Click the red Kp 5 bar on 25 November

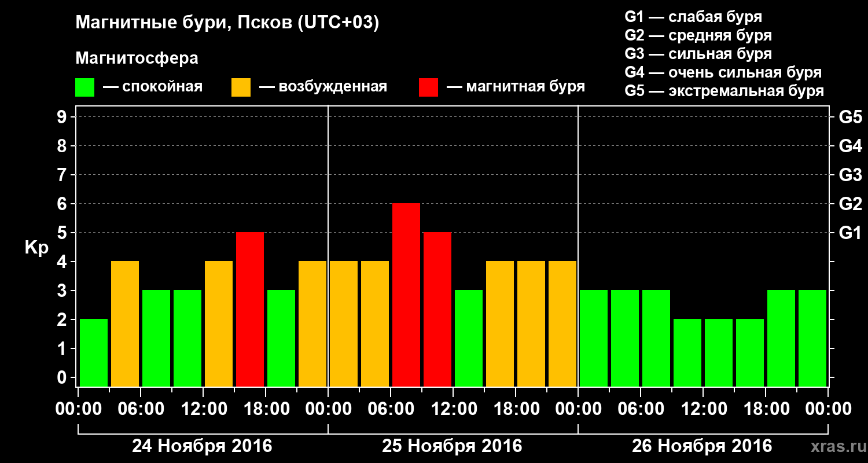click(437, 309)
